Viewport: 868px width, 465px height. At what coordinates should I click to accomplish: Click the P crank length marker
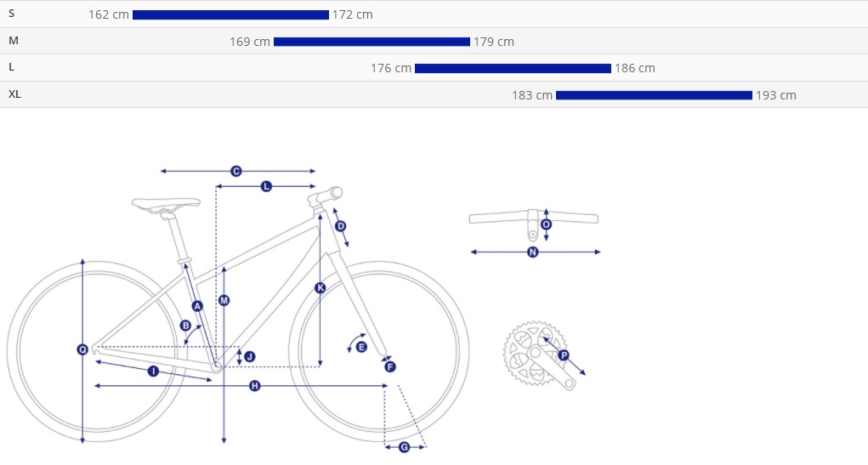[x=563, y=355]
